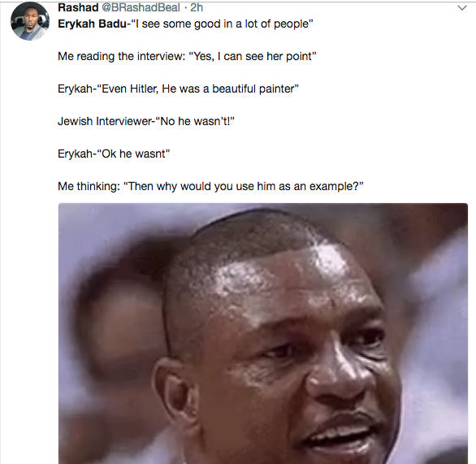The width and height of the screenshot is (476, 464).
Task: Click the "Even Hitler" line of the tweet
Action: [178, 89]
